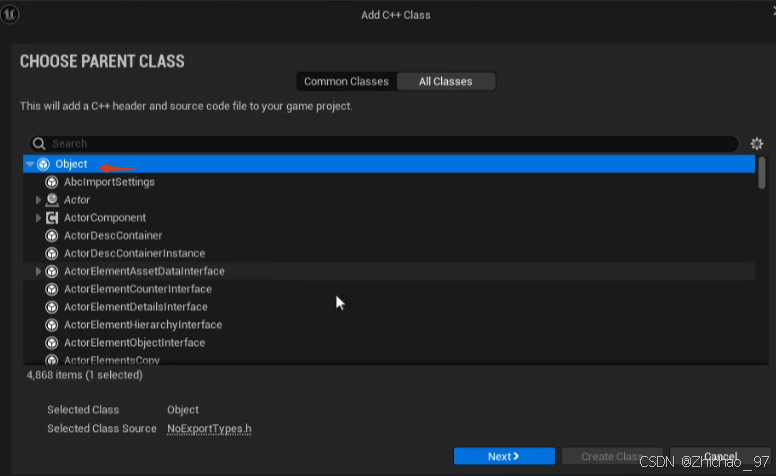776x476 pixels.
Task: Click the ActorElementCounterInterface class icon
Action: point(52,289)
